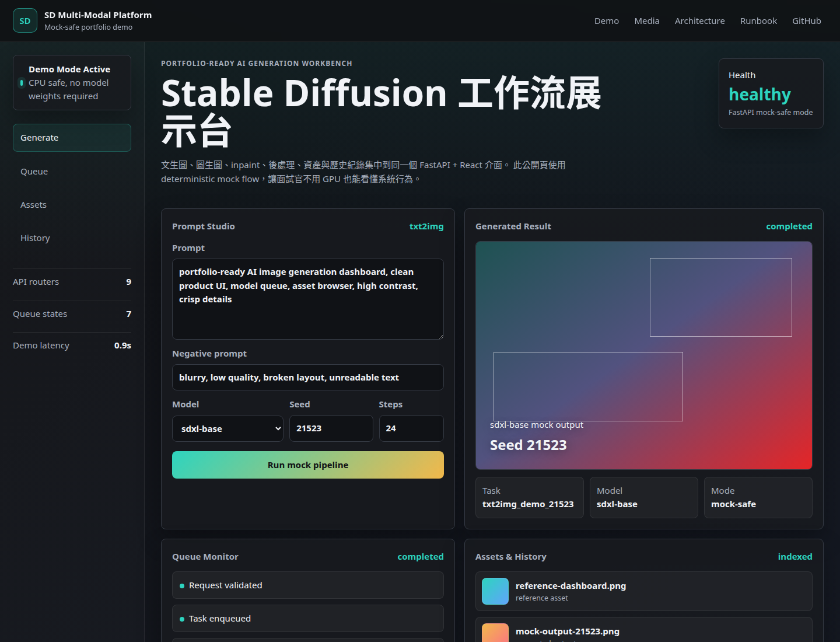Screen dimensions: 840x642
Task: Open the Model dropdown showing sdxl-base
Action: pyautogui.click(x=228, y=428)
